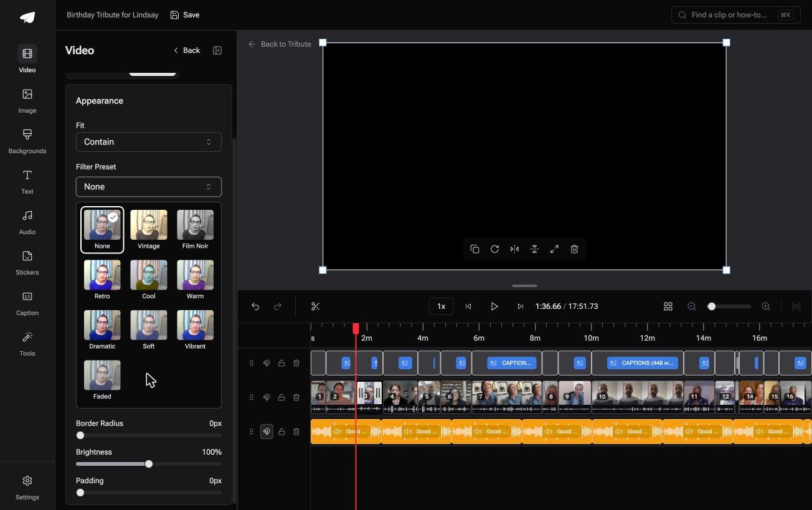The image size is (812, 510).
Task: Skip to the previous clip
Action: click(468, 306)
